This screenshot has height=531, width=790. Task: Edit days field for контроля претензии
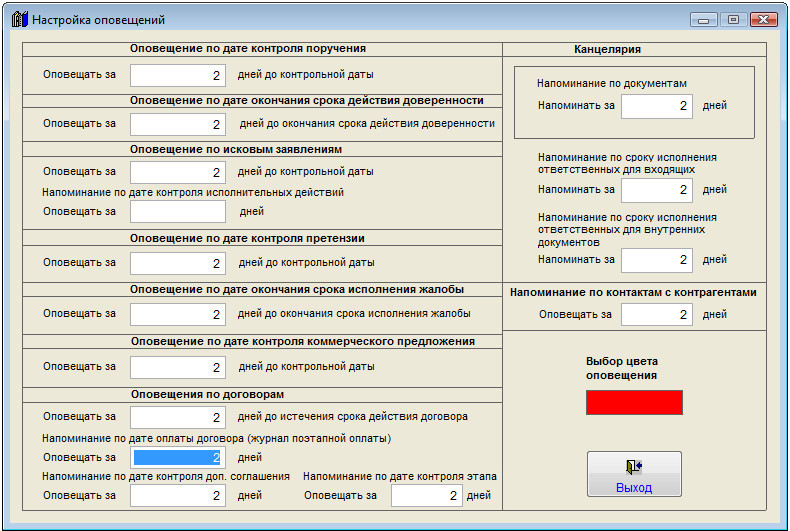coord(178,263)
